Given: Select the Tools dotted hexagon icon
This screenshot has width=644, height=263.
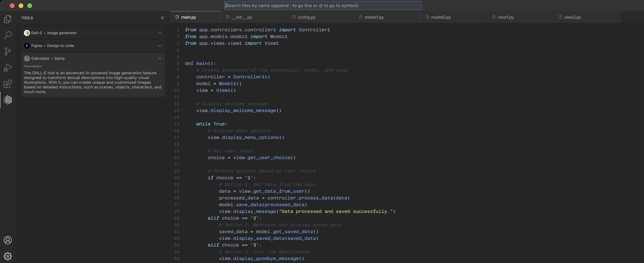Looking at the screenshot, I should 8,100.
